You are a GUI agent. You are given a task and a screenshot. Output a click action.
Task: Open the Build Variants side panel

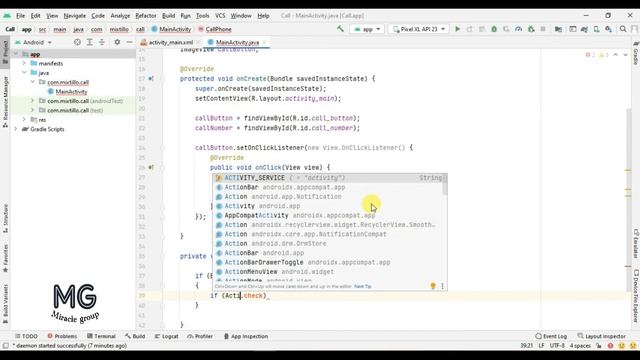pyautogui.click(x=5, y=304)
